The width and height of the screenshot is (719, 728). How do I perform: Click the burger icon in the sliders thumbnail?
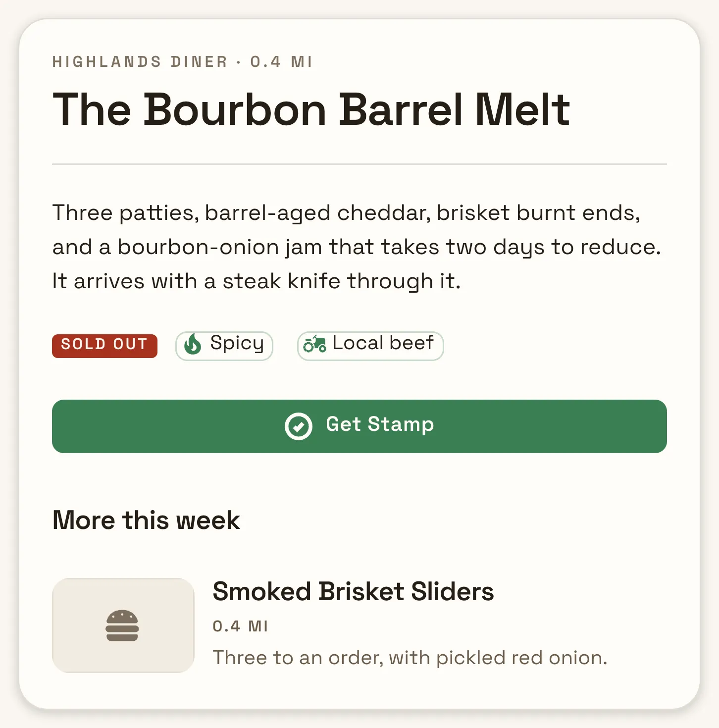tap(122, 625)
